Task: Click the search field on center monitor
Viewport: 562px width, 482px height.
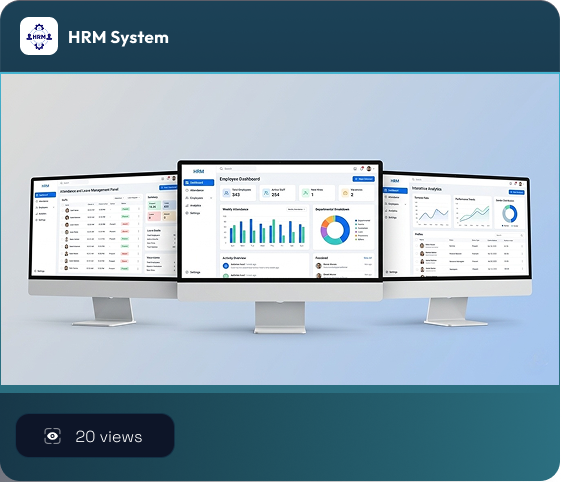Action: (238, 168)
